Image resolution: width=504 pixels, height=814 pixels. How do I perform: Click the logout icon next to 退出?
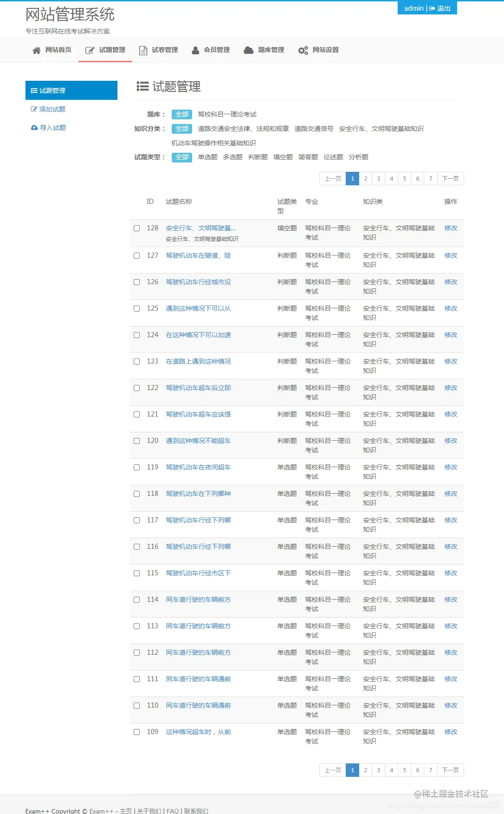click(x=432, y=8)
